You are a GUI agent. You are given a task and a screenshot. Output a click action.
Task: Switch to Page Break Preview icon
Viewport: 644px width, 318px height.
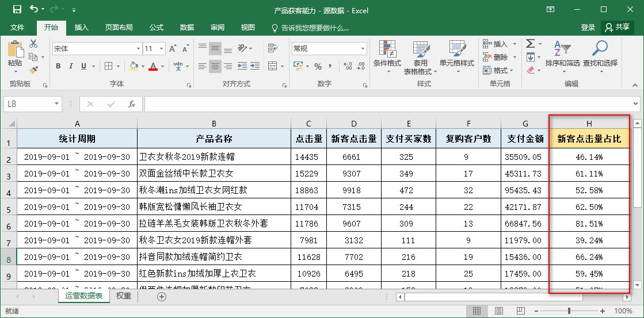(520, 311)
